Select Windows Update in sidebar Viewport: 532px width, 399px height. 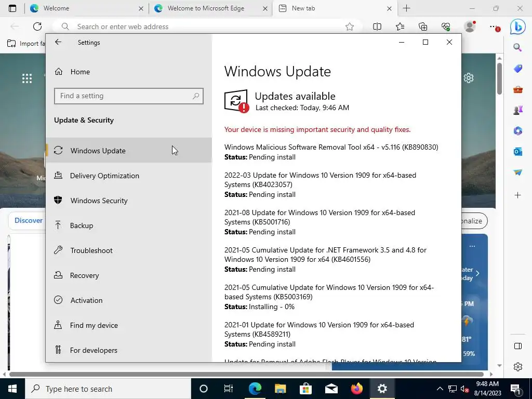129,150
